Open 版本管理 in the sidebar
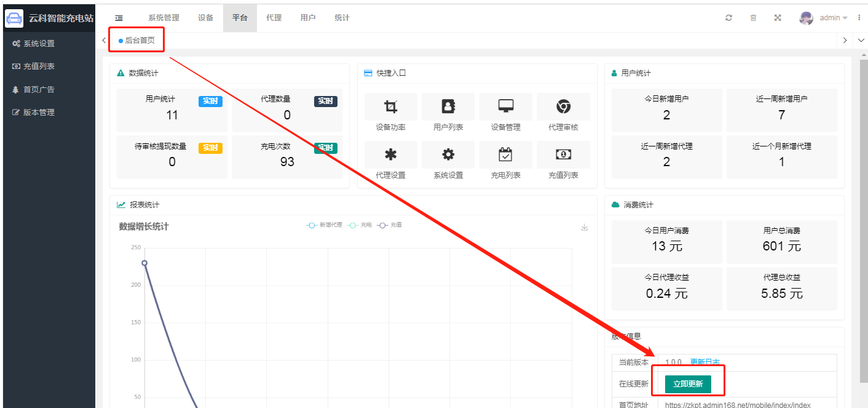868x408 pixels. click(49, 113)
